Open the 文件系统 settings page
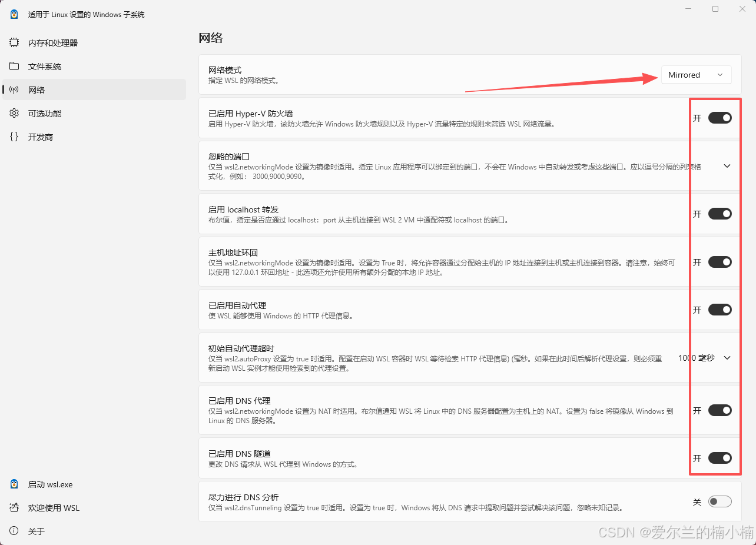 (x=94, y=67)
